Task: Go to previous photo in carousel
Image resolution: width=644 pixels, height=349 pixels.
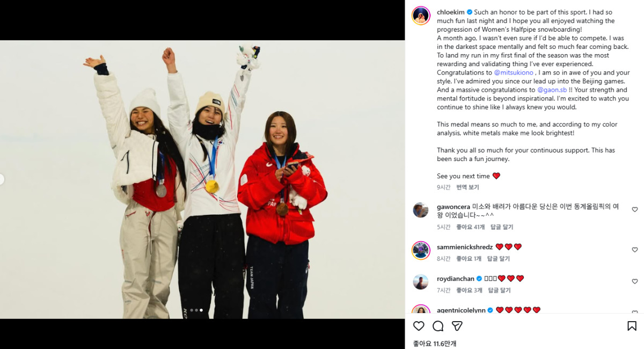Action: pos(1,179)
